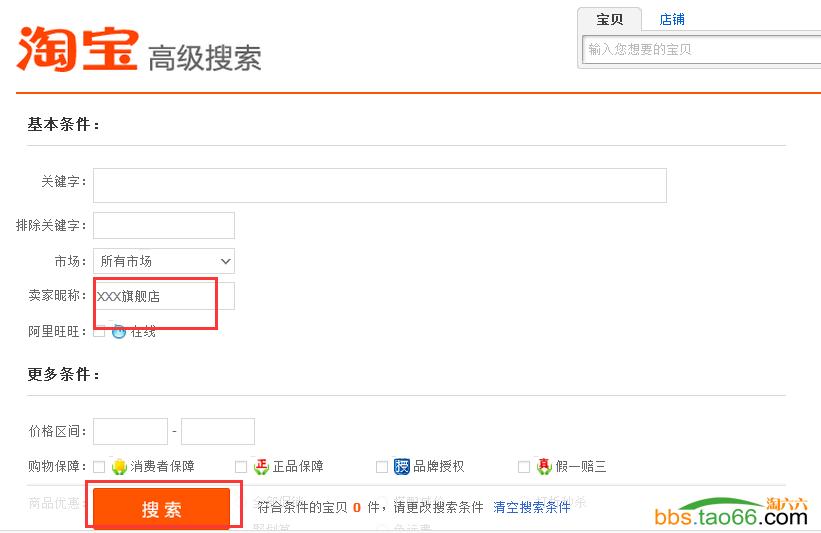The image size is (821, 533).
Task: Switch to the 店铺 tab
Action: (672, 20)
